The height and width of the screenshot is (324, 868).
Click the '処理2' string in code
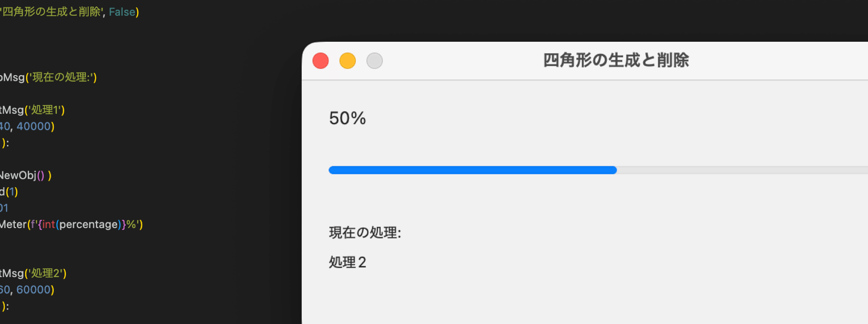coord(46,273)
